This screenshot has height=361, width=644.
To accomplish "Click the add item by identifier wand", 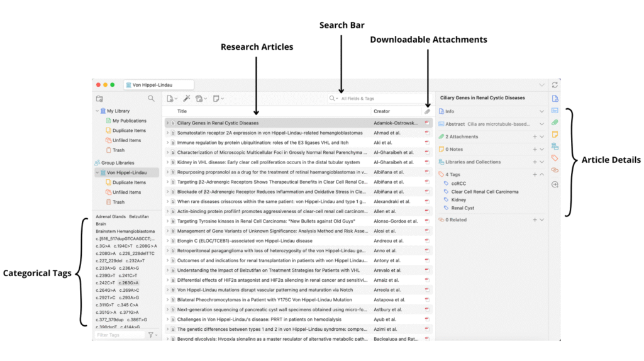I will coord(186,98).
